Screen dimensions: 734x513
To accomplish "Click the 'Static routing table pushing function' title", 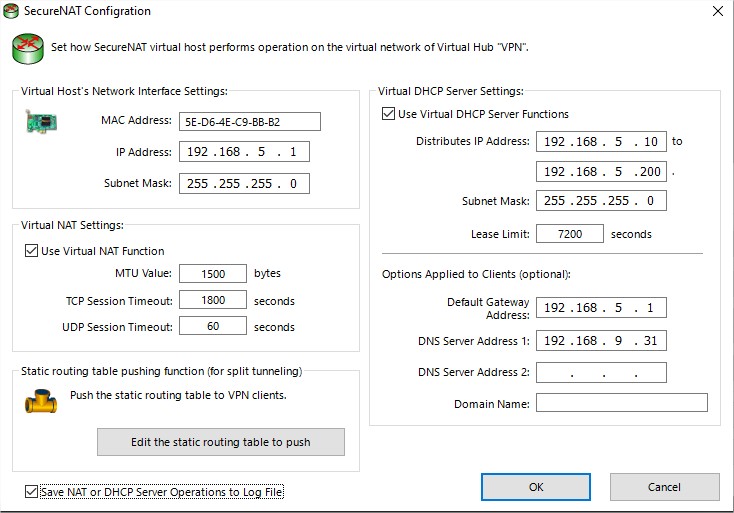I will point(161,371).
